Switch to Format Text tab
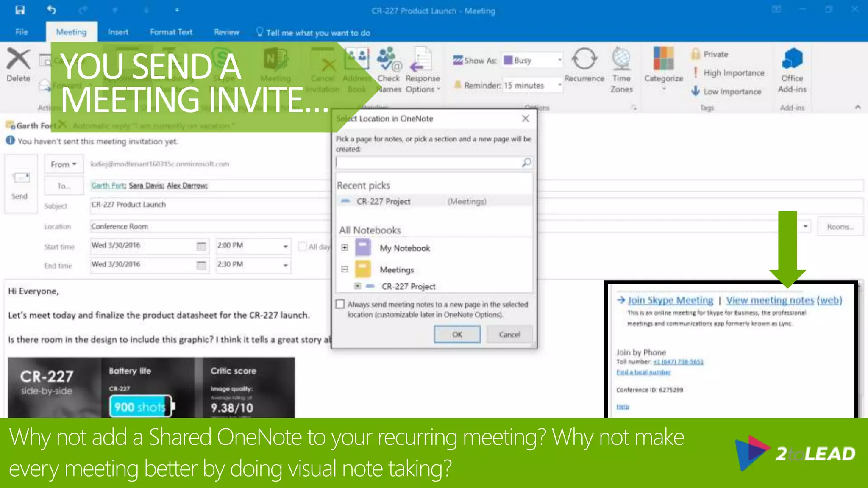Image resolution: width=868 pixels, height=488 pixels. click(x=171, y=32)
